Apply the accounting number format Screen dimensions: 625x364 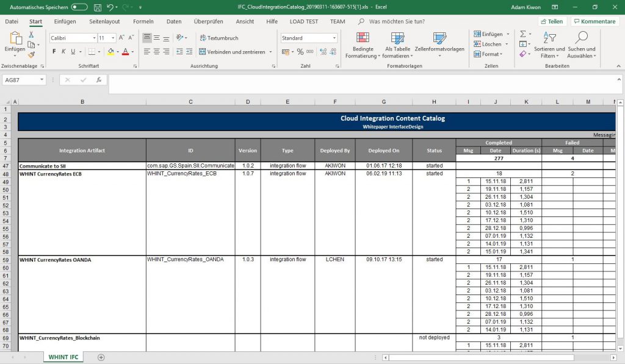pyautogui.click(x=286, y=52)
